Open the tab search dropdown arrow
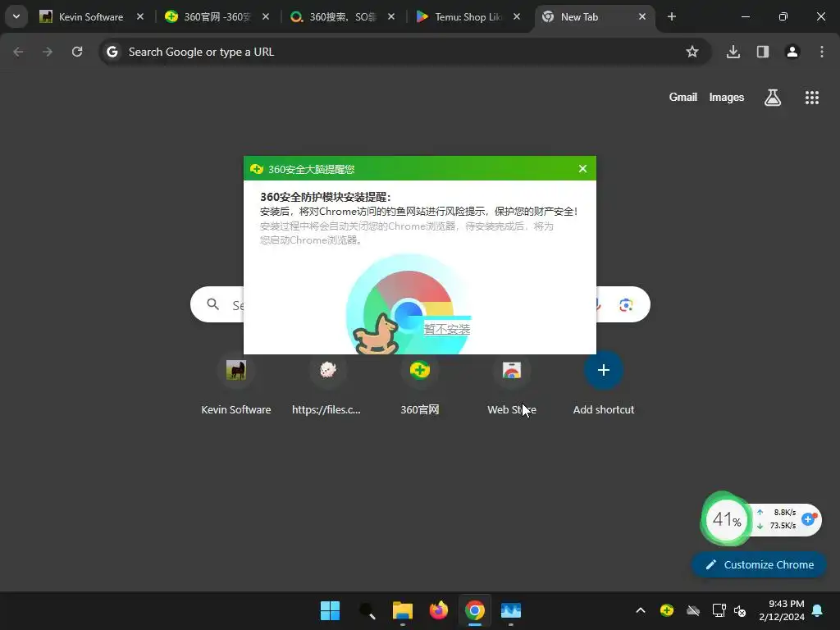The image size is (840, 630). click(16, 16)
